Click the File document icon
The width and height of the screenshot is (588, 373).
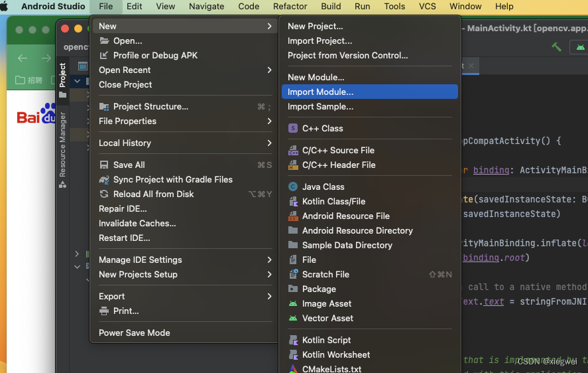293,260
